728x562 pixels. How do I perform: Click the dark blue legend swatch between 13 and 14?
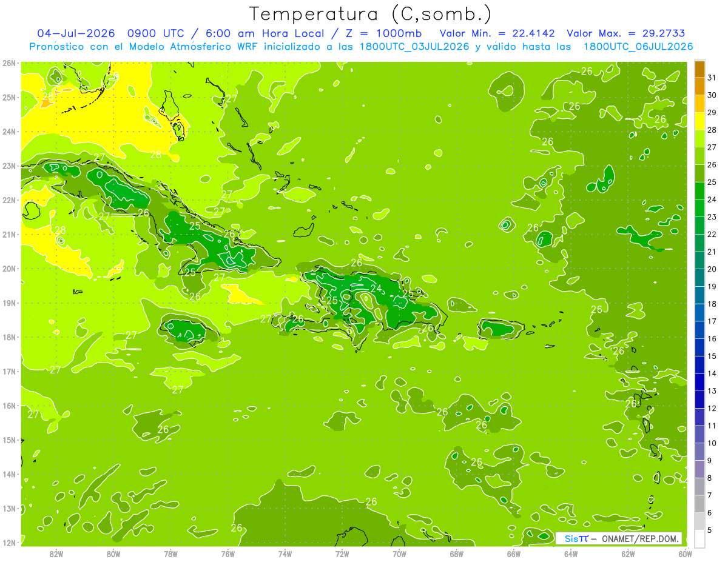coord(699,382)
